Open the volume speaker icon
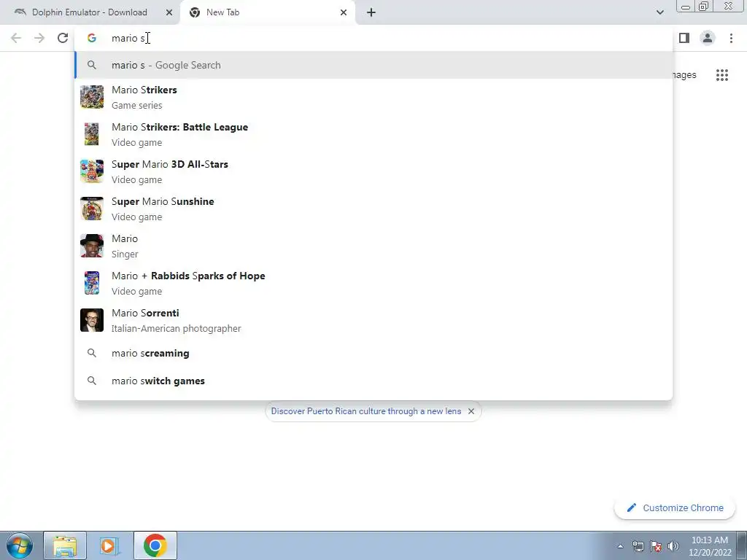The width and height of the screenshot is (747, 560). 673,546
